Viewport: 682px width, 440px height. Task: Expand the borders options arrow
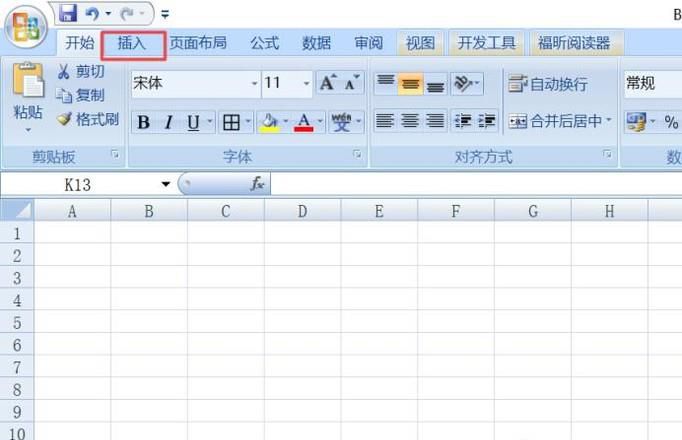(248, 121)
